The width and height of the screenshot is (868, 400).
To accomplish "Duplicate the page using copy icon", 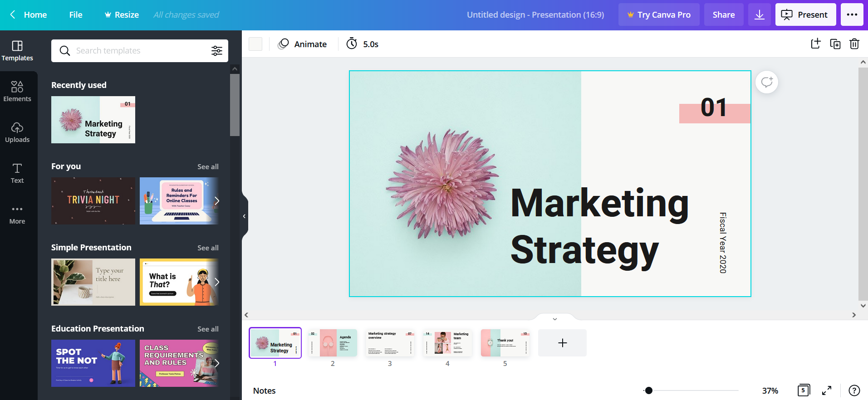I will [835, 44].
